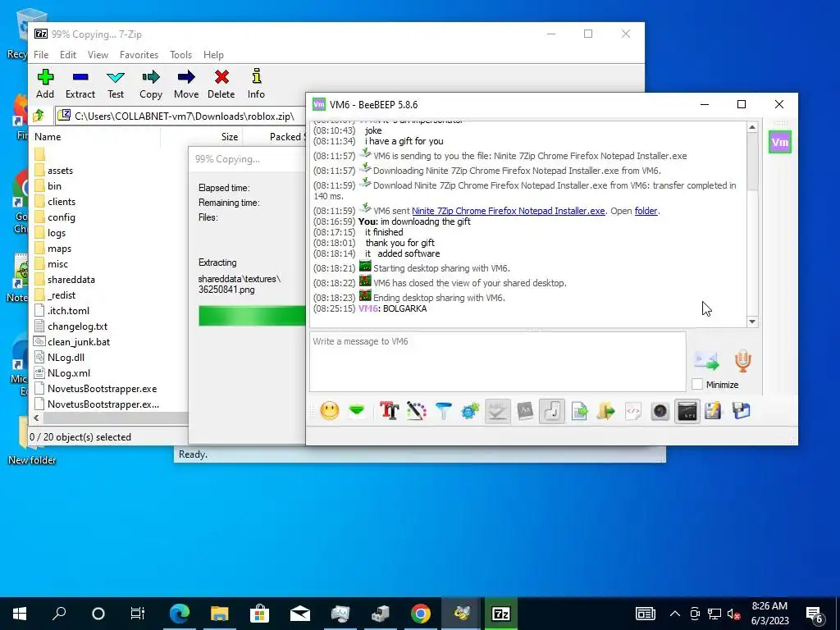Click the green copying progress bar
840x630 pixels.
click(x=252, y=316)
